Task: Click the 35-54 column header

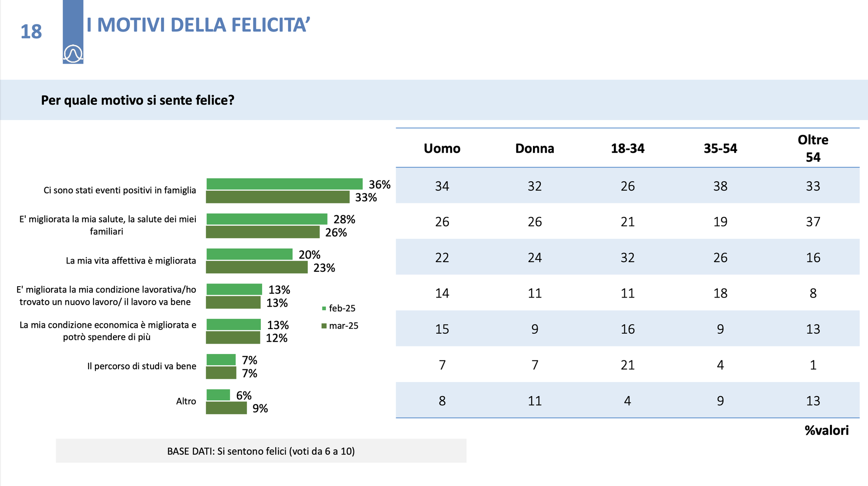Action: tap(720, 148)
